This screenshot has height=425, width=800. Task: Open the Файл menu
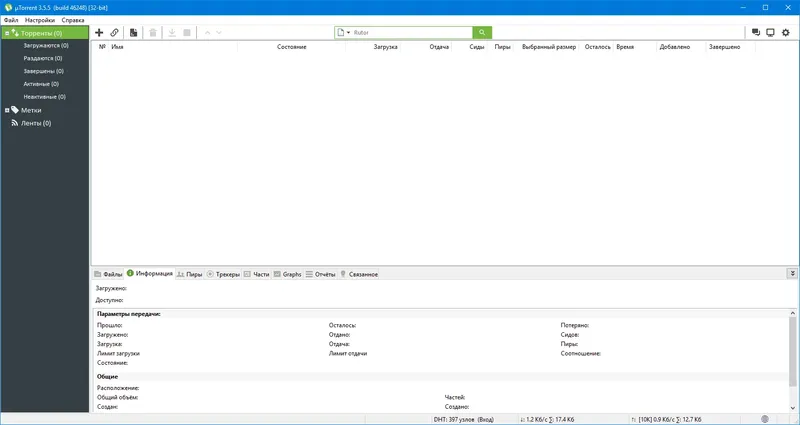[11, 20]
